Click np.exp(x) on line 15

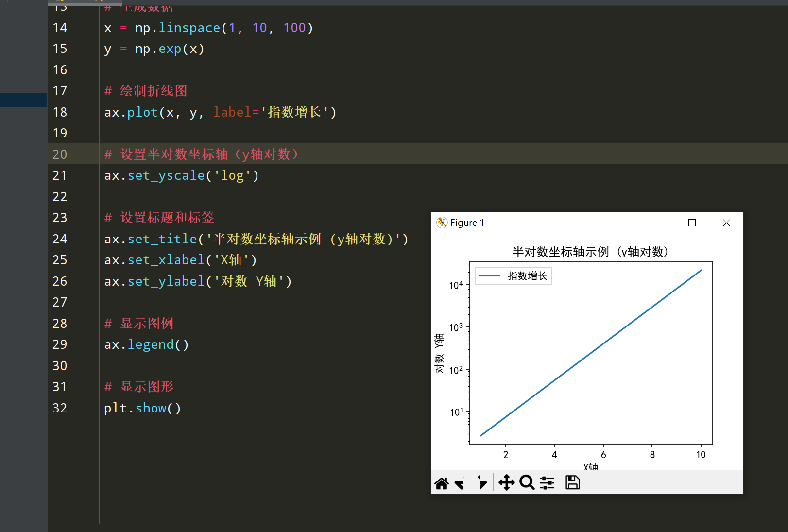click(170, 49)
